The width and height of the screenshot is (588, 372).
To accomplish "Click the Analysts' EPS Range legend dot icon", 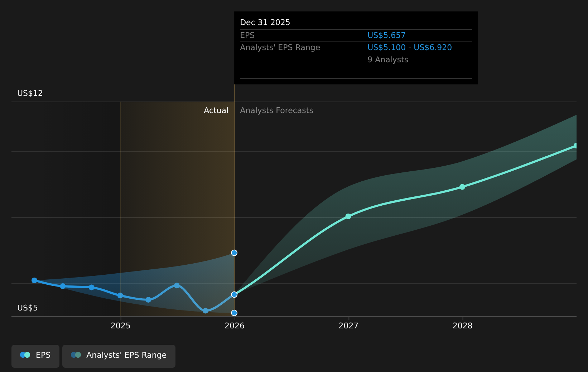I will (75, 355).
